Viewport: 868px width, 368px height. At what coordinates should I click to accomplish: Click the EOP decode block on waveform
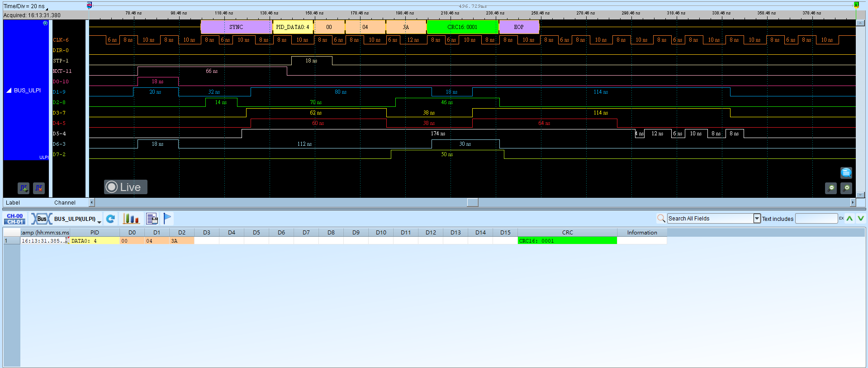(x=519, y=27)
